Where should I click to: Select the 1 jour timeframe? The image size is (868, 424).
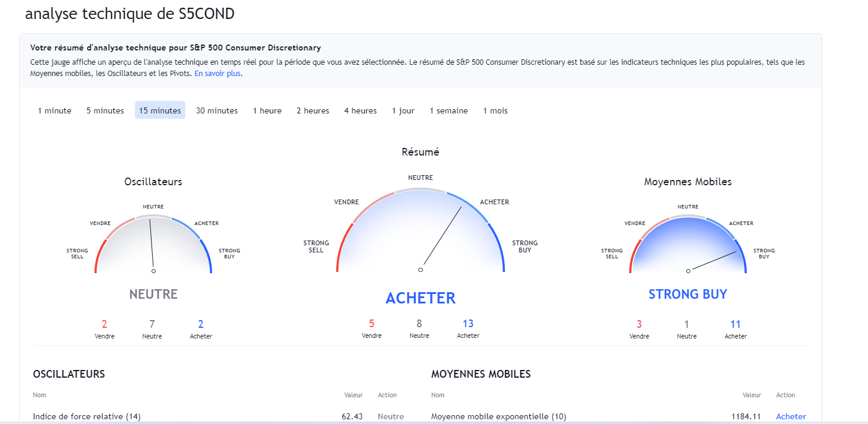(403, 110)
